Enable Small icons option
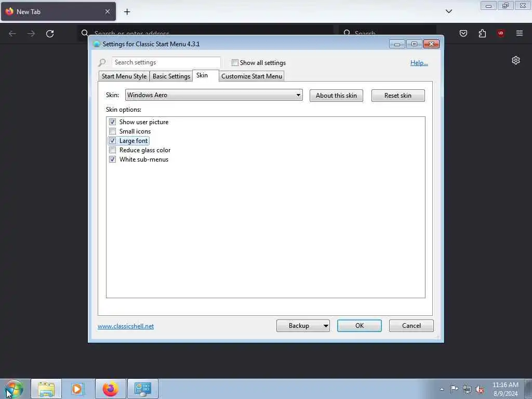 (112, 131)
